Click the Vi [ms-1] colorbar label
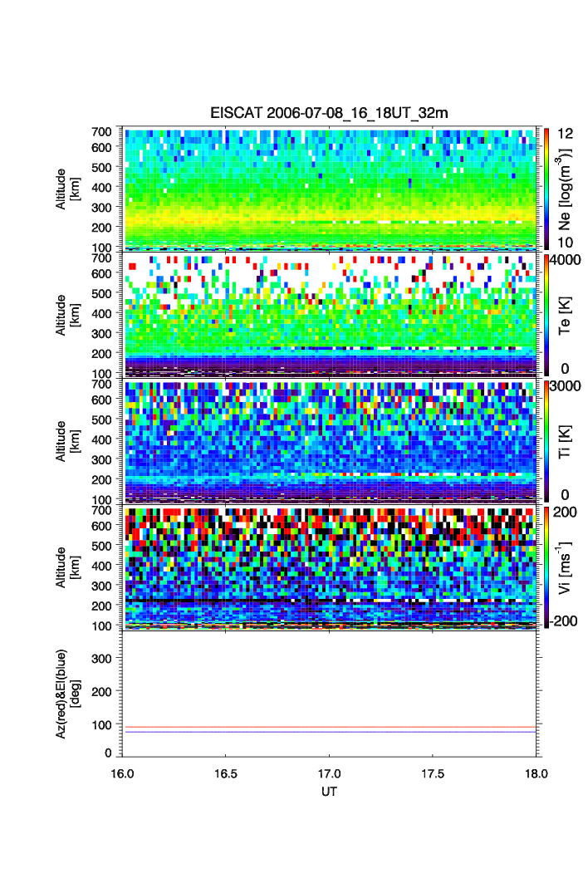The image size is (588, 883). point(565,567)
